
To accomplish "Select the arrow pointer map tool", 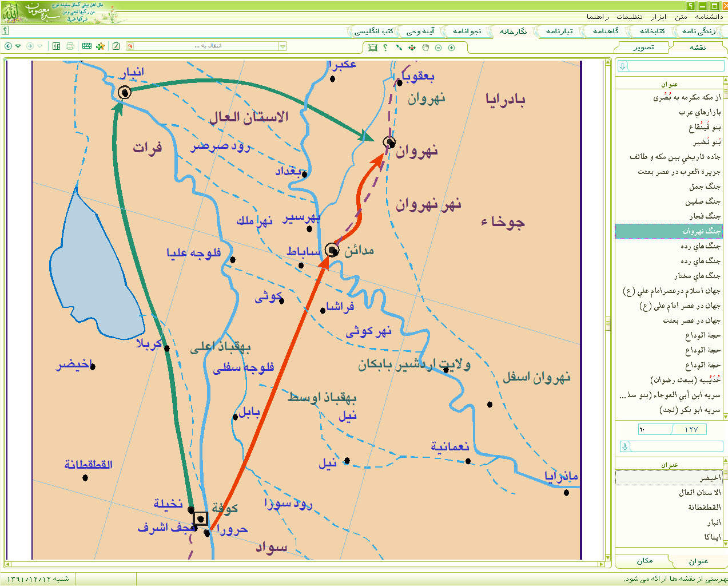I will click(399, 47).
